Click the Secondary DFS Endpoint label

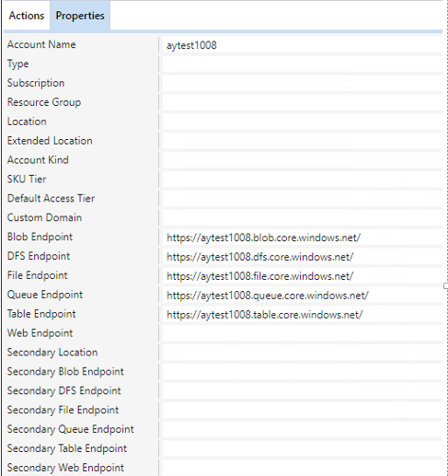click(64, 390)
